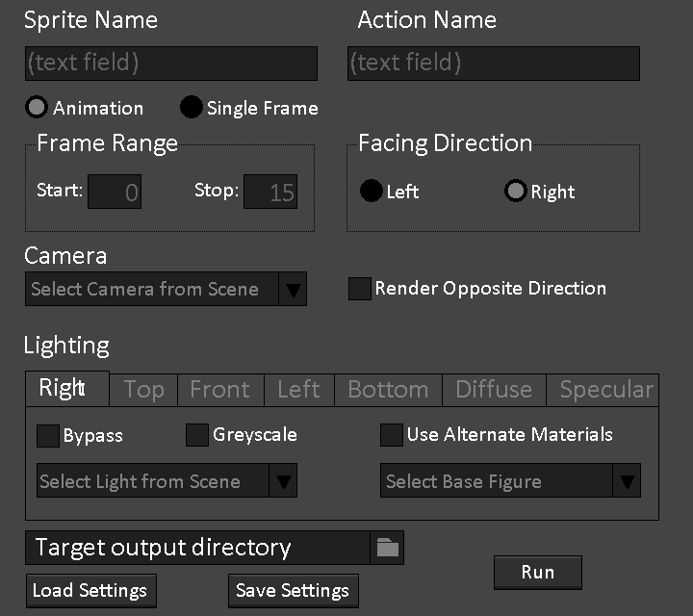Select the Animation radio button

tap(37, 108)
